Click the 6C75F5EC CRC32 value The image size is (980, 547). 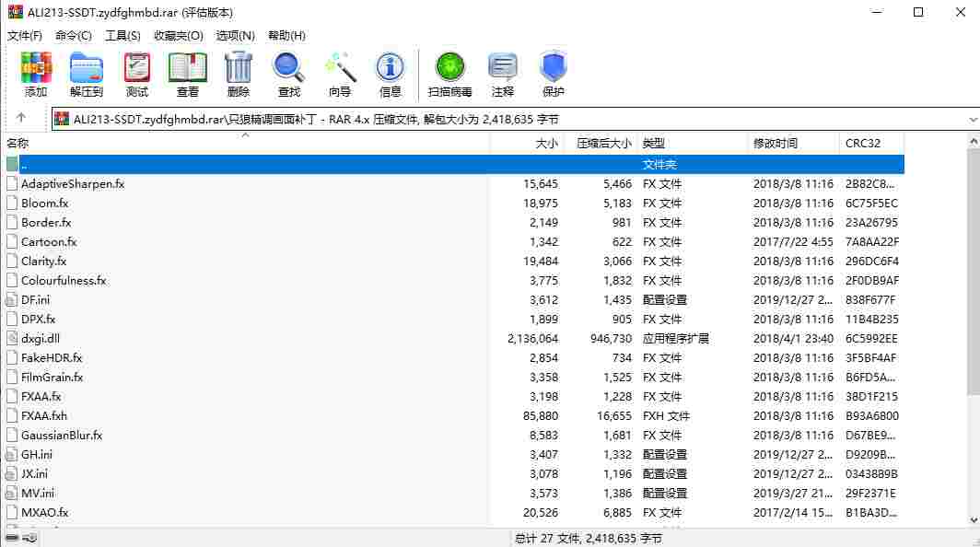[x=871, y=204]
